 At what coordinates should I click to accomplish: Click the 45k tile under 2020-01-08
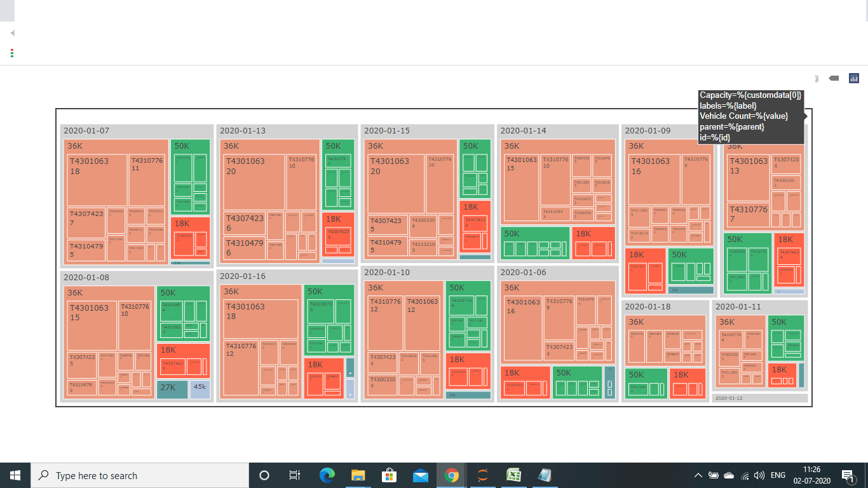coord(200,390)
